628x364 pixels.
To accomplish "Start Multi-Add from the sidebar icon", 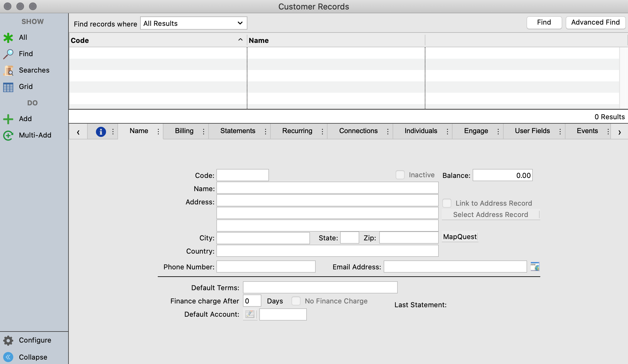I will pyautogui.click(x=8, y=135).
